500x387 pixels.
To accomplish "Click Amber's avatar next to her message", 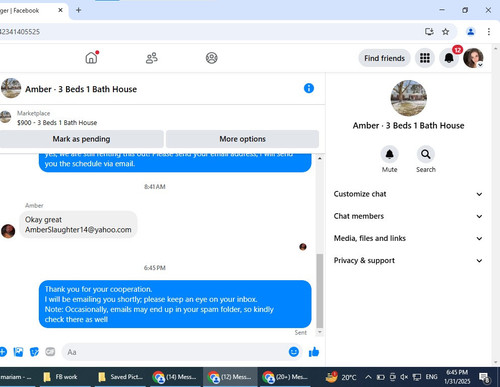I will (x=8, y=231).
